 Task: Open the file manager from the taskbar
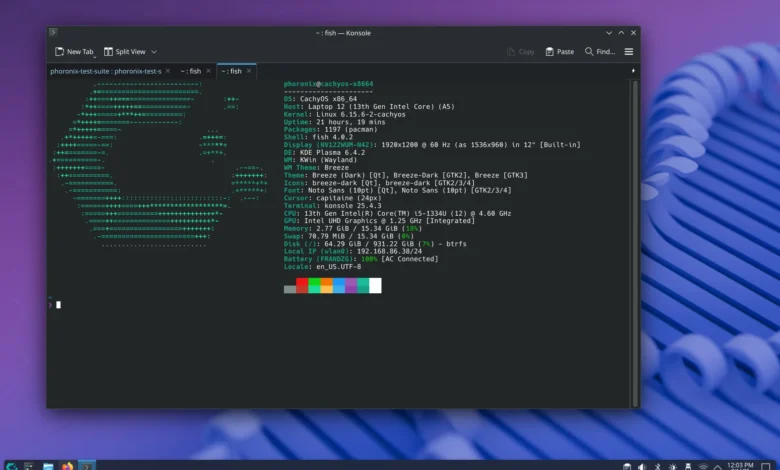tap(48, 466)
